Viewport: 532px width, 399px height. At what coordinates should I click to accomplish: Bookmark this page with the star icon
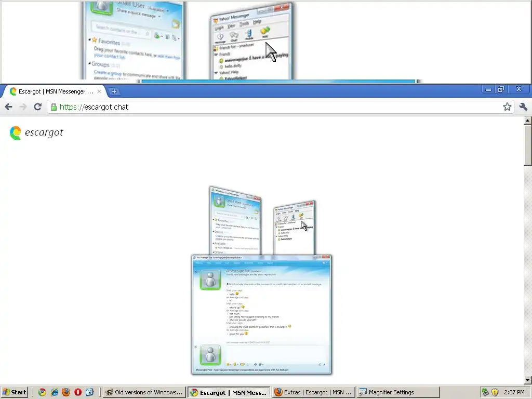507,107
